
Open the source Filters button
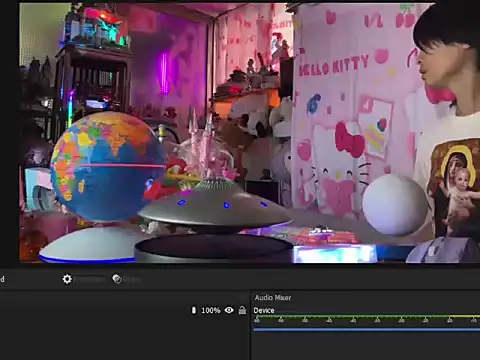coord(127,279)
